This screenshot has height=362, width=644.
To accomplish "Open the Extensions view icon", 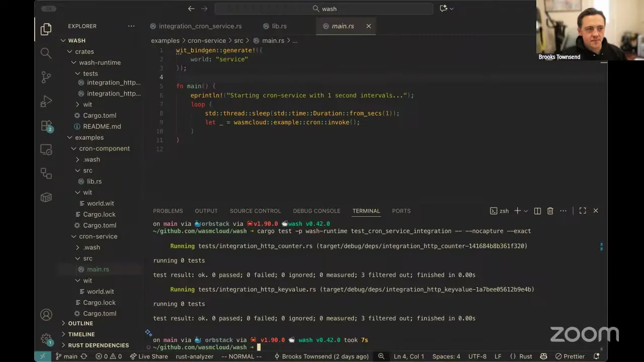I will coord(46,125).
